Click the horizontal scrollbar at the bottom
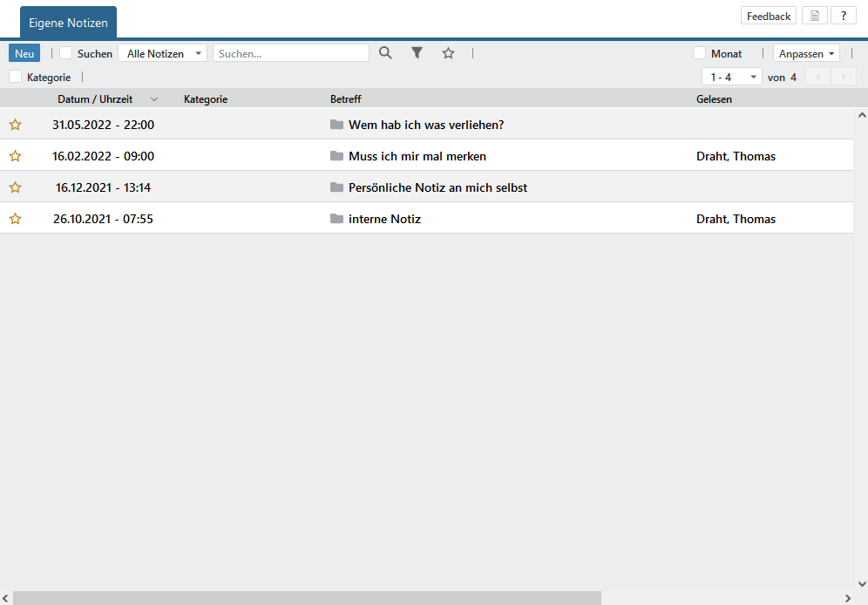The width and height of the screenshot is (868, 605). point(305,598)
